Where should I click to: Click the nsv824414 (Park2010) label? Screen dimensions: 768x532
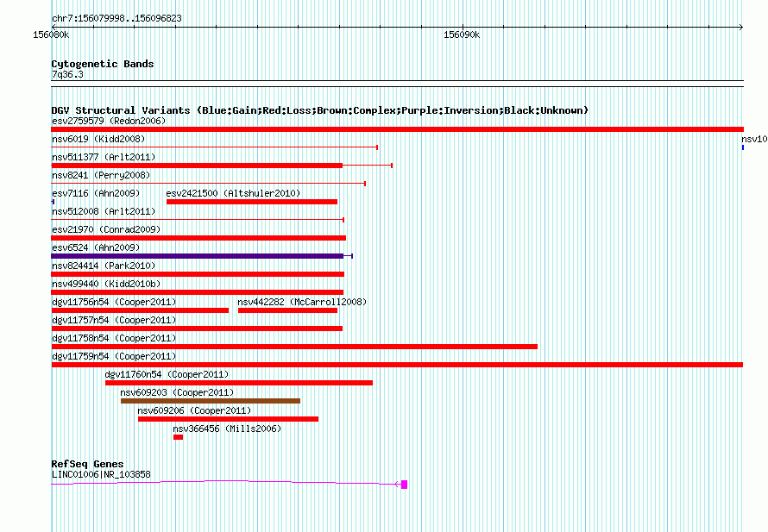click(x=104, y=266)
